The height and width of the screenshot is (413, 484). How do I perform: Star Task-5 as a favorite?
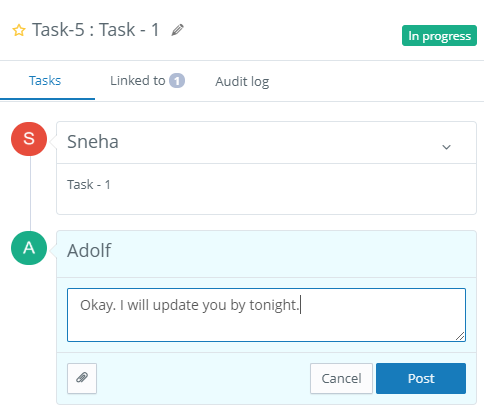[x=19, y=30]
